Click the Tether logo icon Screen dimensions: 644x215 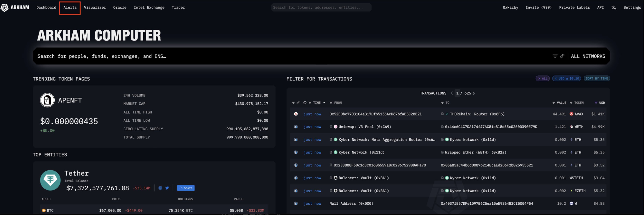click(50, 180)
